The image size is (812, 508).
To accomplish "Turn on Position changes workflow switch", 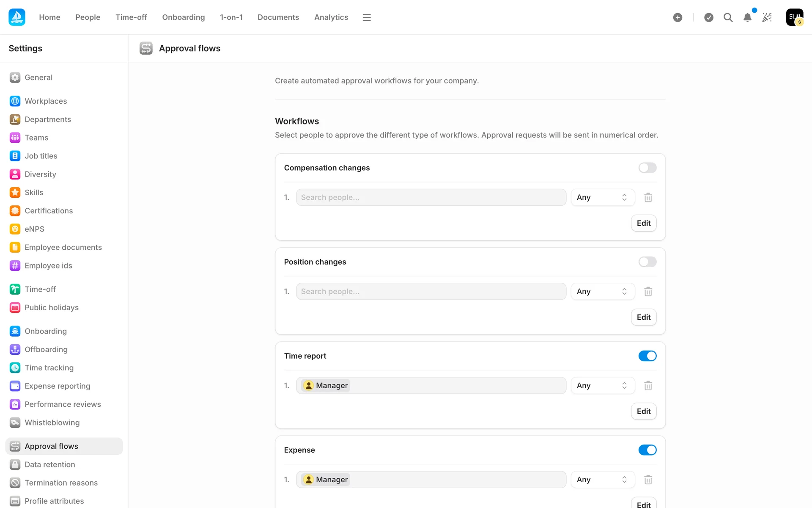I will tap(647, 262).
